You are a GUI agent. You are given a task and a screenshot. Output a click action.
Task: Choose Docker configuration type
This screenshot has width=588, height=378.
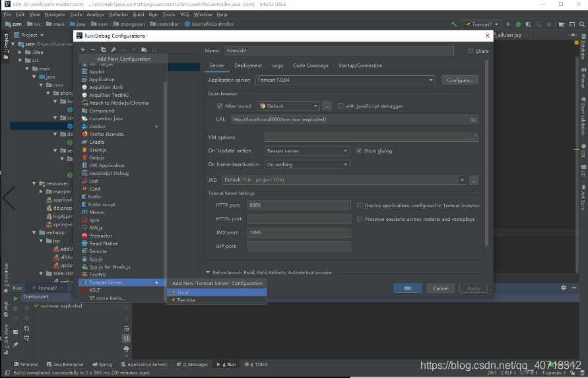click(120, 126)
